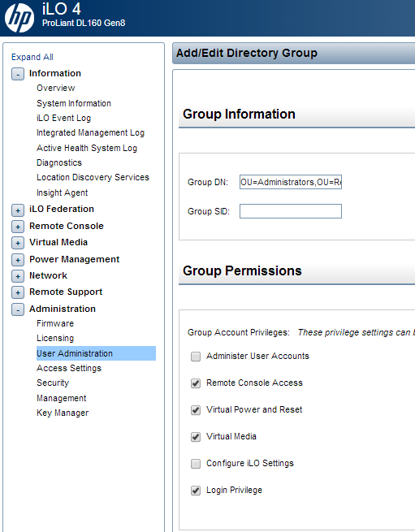
Task: Click the Information section label
Action: pyautogui.click(x=55, y=73)
